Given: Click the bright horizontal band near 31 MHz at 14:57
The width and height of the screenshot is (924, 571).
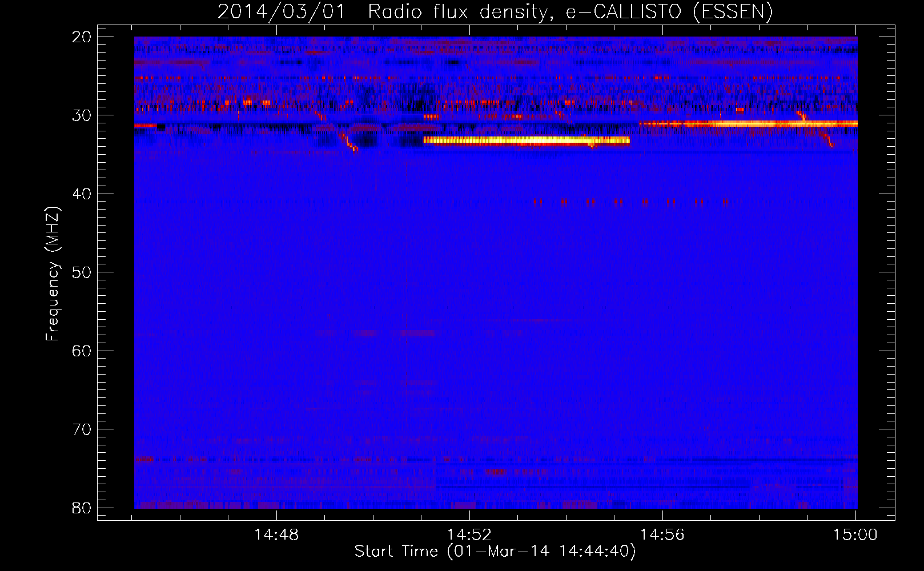Looking at the screenshot, I should pos(748,123).
